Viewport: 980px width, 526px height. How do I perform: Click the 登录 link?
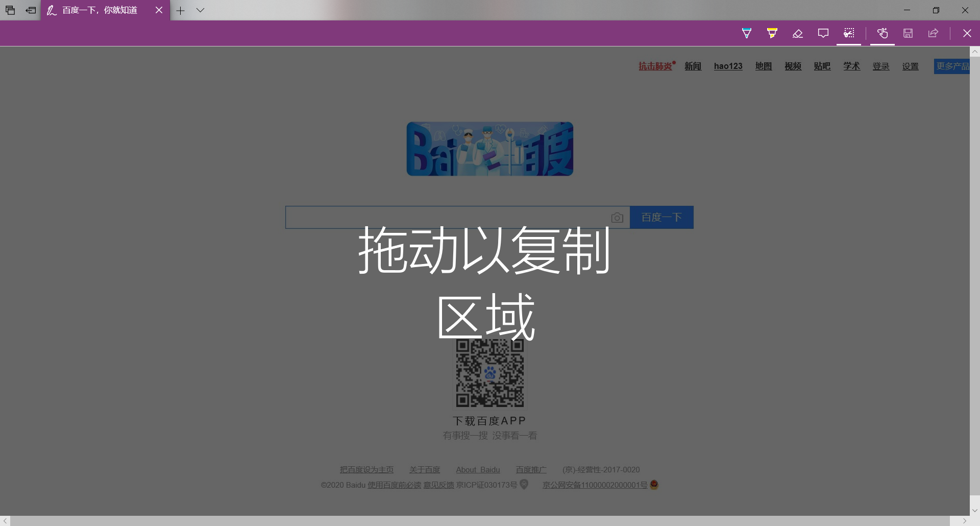point(881,66)
